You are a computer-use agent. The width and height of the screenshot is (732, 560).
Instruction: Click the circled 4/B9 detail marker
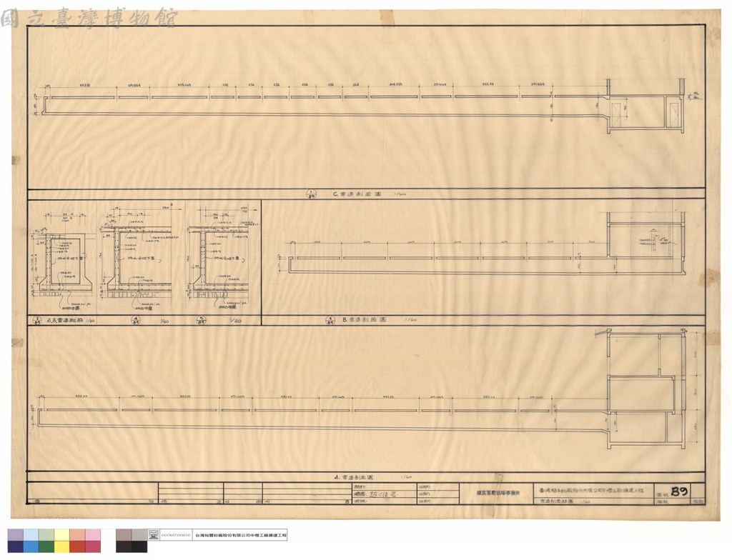tap(135, 321)
